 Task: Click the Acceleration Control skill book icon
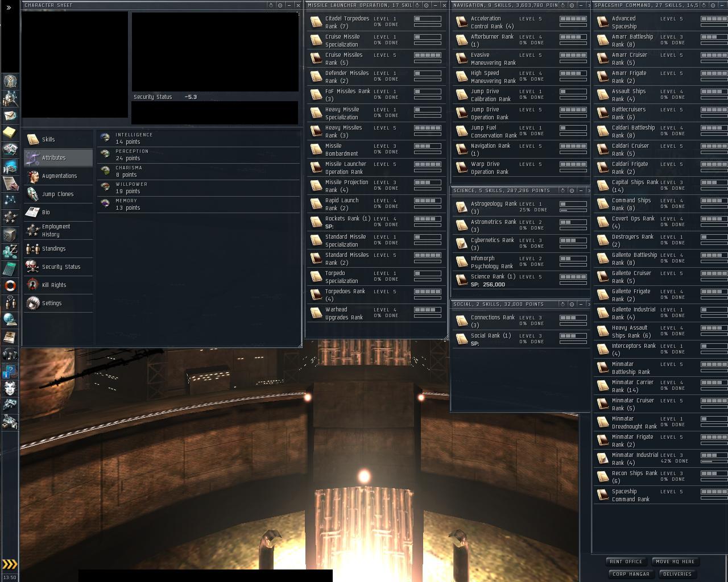(x=462, y=22)
